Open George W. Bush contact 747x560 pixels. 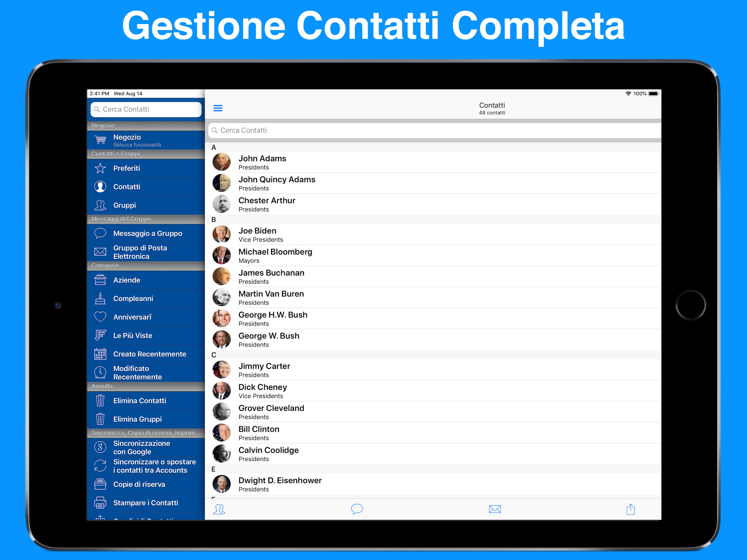(433, 339)
